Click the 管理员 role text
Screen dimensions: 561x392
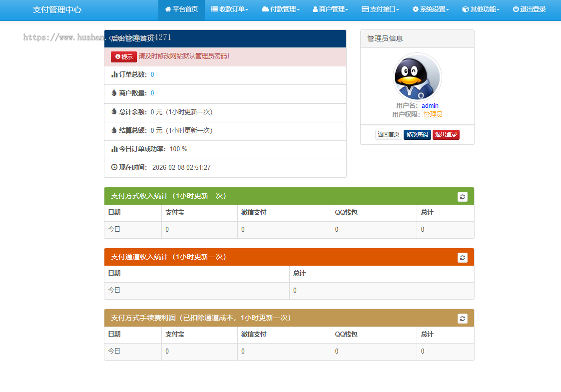[x=433, y=114]
